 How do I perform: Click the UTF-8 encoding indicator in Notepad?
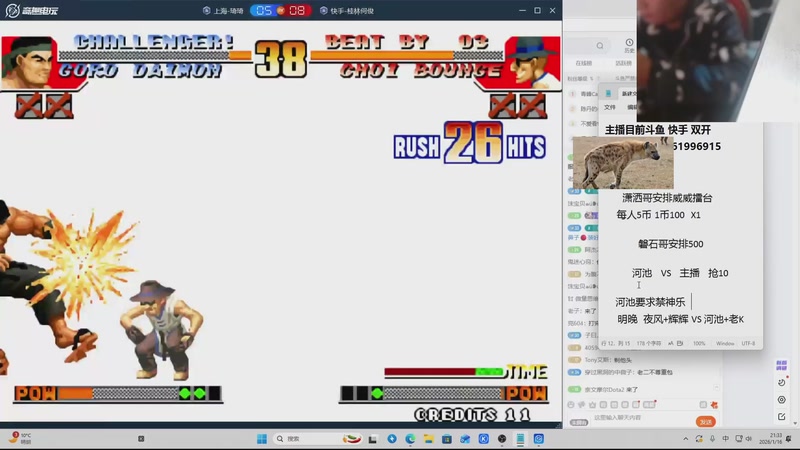(x=748, y=343)
